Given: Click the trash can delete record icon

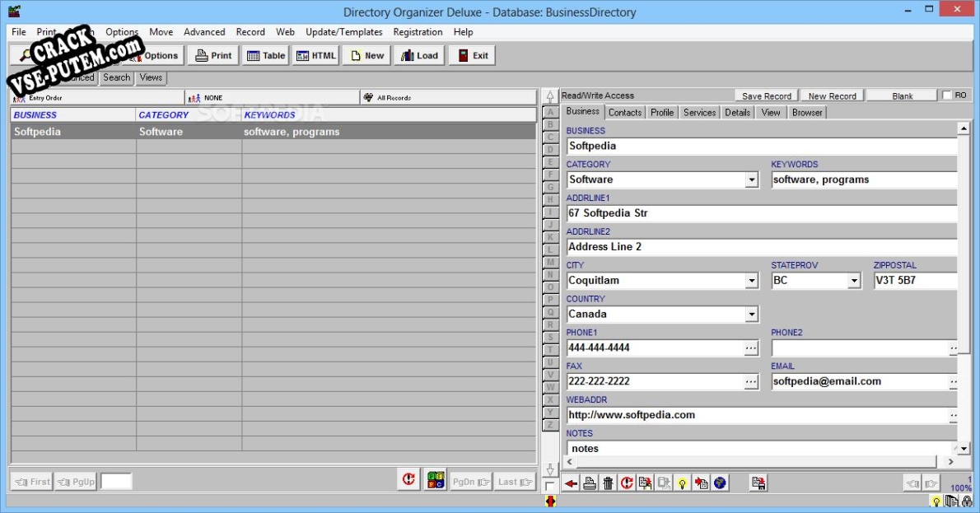Looking at the screenshot, I should pyautogui.click(x=608, y=483).
